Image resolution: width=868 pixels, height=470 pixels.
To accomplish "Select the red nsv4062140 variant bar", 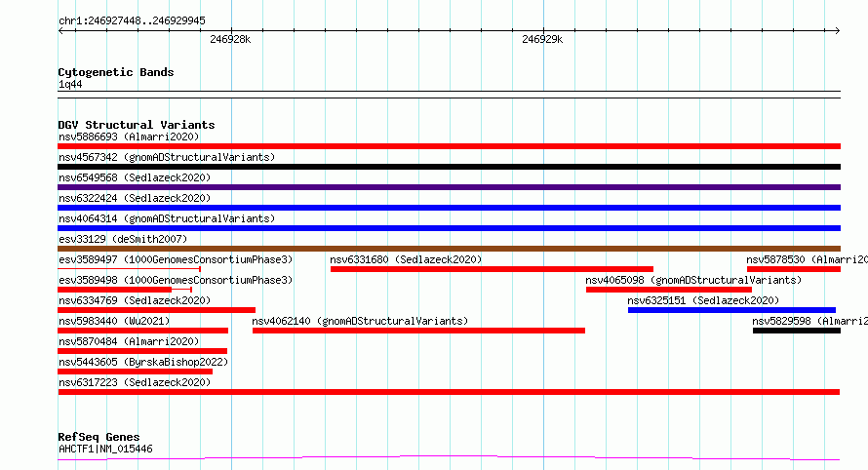I will pos(418,331).
